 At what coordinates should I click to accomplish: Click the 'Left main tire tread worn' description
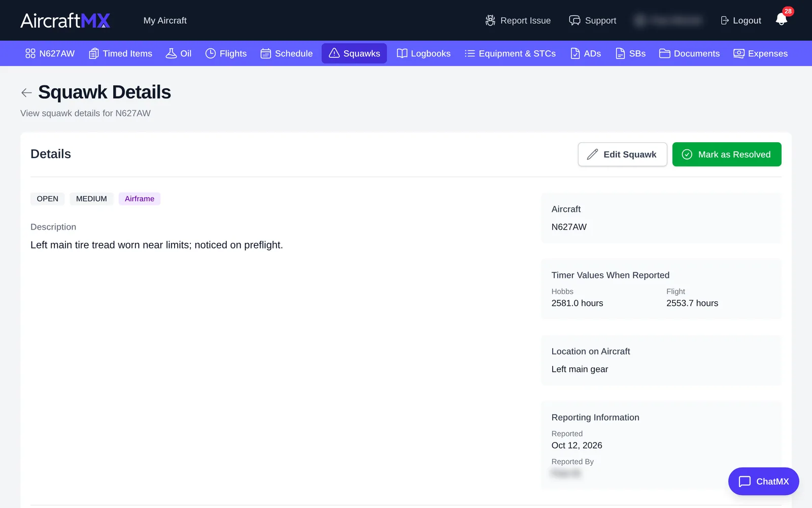click(x=157, y=245)
